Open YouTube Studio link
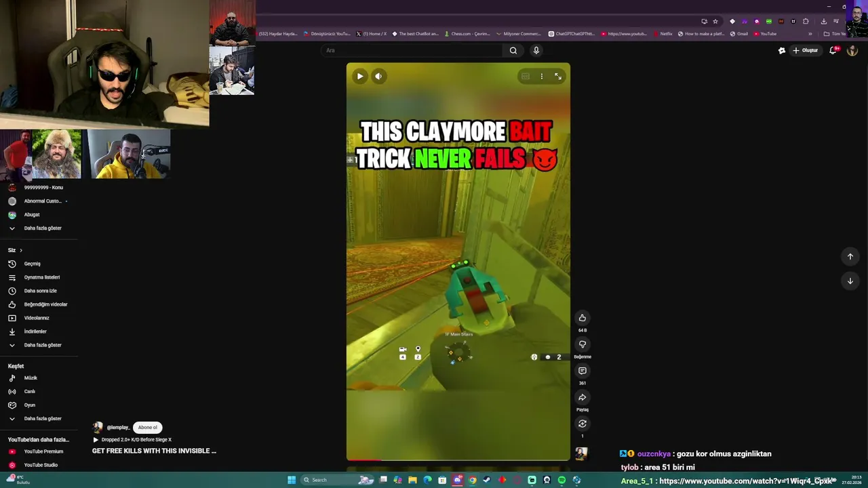The image size is (868, 488). pyautogui.click(x=41, y=465)
